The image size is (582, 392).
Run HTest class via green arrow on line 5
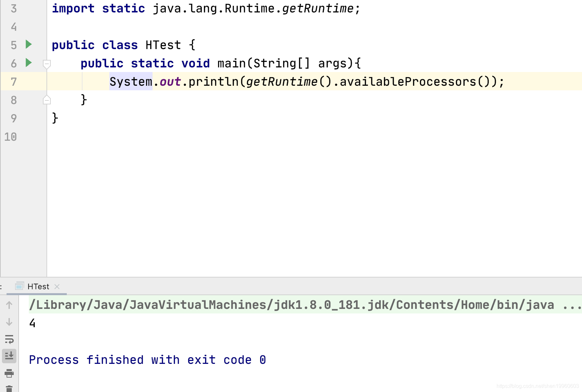click(x=29, y=45)
